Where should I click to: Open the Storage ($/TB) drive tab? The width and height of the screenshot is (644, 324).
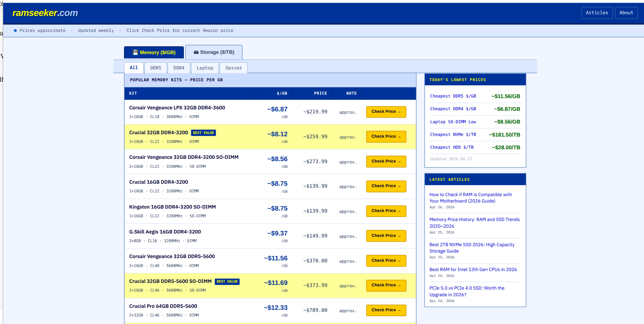pyautogui.click(x=214, y=52)
